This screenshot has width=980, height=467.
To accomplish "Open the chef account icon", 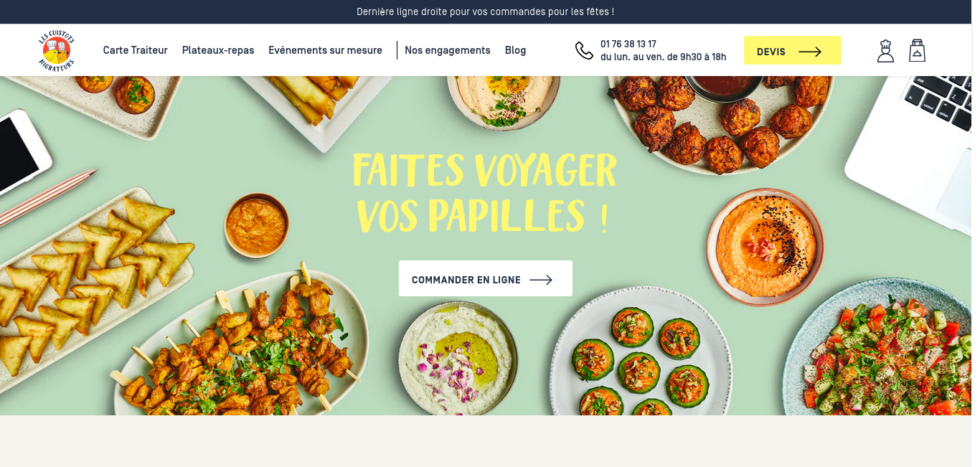I will point(885,50).
